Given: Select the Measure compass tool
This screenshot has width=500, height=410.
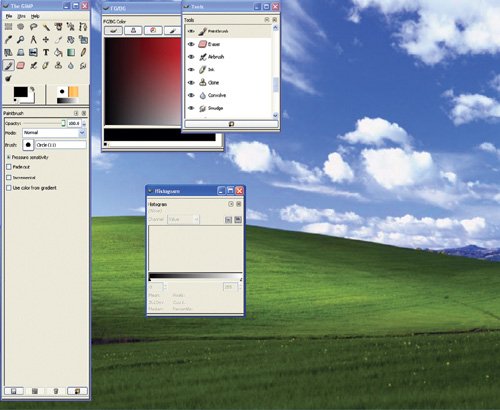Looking at the screenshot, I should pos(33,40).
